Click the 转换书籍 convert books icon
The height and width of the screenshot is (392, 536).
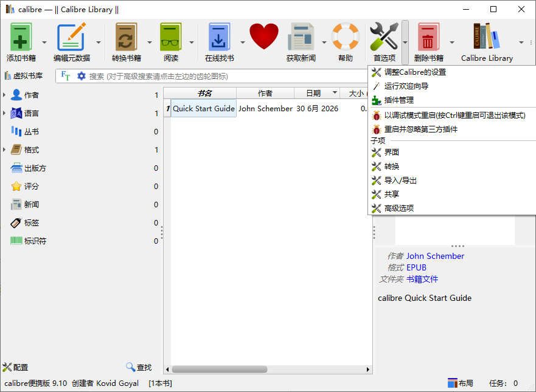point(126,37)
